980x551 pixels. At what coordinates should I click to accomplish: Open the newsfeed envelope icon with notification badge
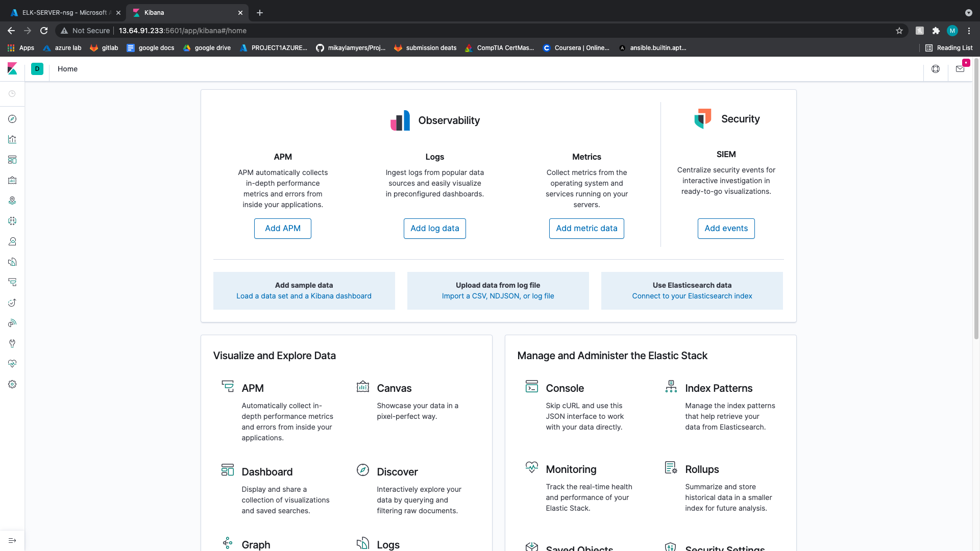coord(960,69)
